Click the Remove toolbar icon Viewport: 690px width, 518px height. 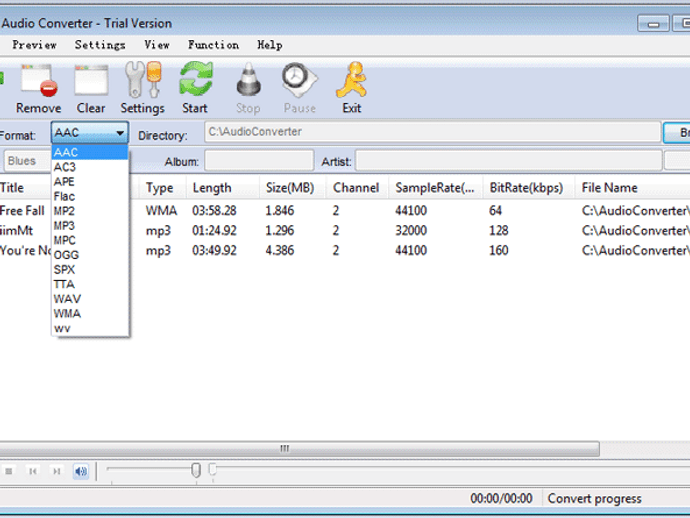click(39, 88)
